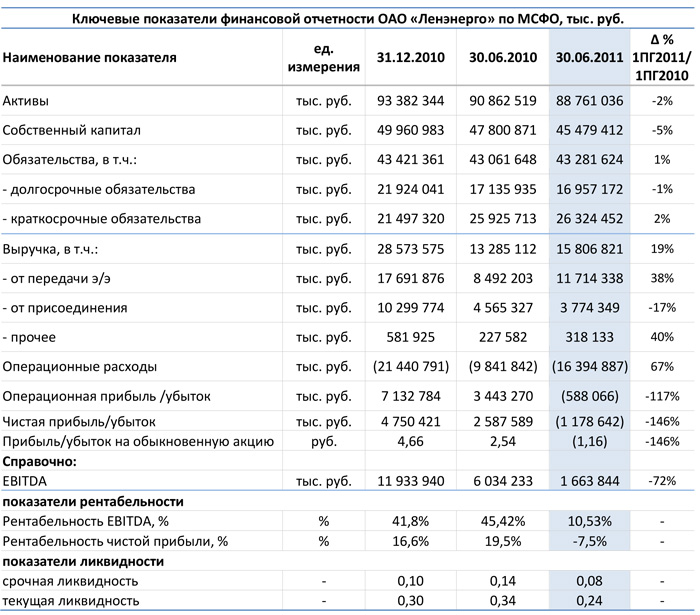Select the EBITDA row label
700x615 pixels.
pos(26,482)
